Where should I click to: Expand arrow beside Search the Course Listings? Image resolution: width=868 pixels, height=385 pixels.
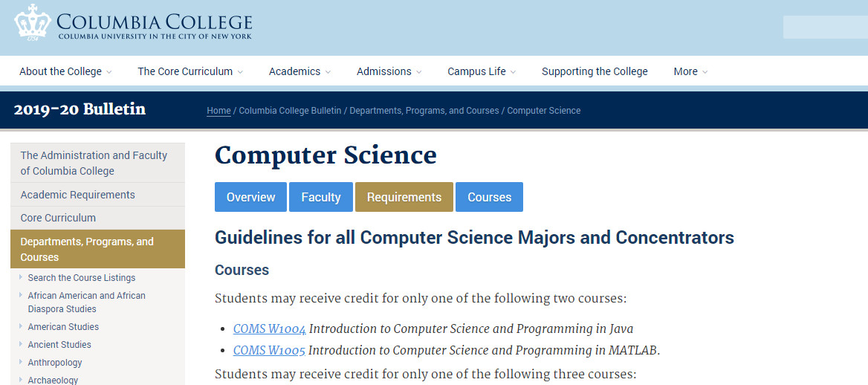click(21, 277)
